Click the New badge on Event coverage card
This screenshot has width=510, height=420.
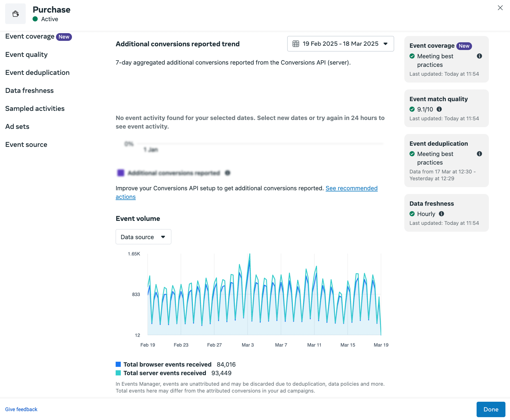pyautogui.click(x=464, y=46)
